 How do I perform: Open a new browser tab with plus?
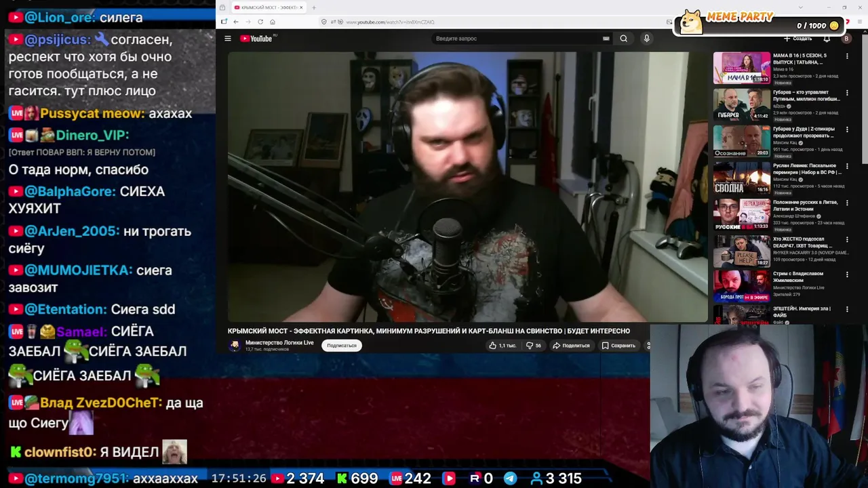pos(314,7)
